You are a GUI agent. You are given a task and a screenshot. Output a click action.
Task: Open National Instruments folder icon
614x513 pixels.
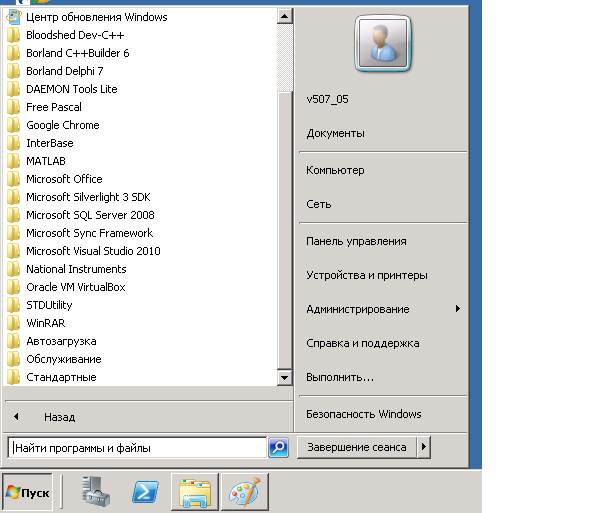[x=14, y=269]
